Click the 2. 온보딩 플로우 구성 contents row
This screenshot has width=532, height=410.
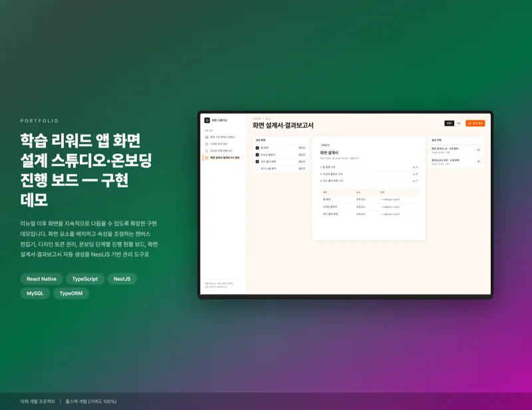(369, 174)
